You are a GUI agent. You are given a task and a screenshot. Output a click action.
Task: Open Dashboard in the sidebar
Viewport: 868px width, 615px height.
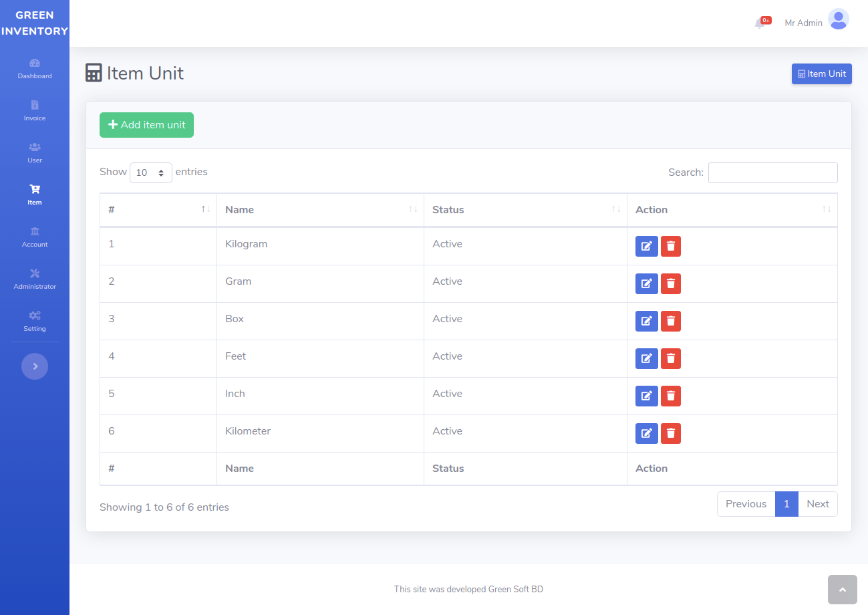[x=35, y=68]
